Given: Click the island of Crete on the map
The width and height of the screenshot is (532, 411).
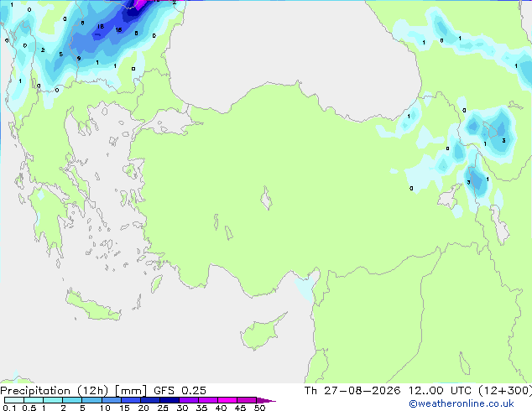Looking at the screenshot, I should (x=92, y=307).
